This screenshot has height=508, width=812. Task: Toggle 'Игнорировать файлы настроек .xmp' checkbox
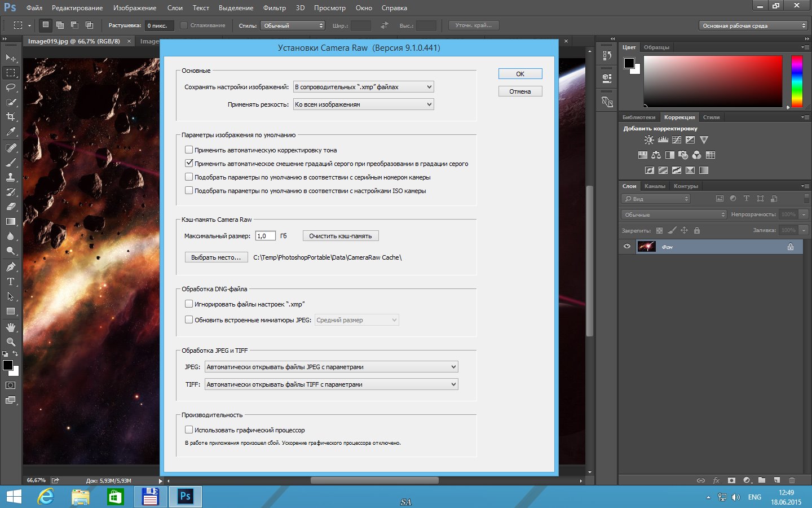pos(189,304)
